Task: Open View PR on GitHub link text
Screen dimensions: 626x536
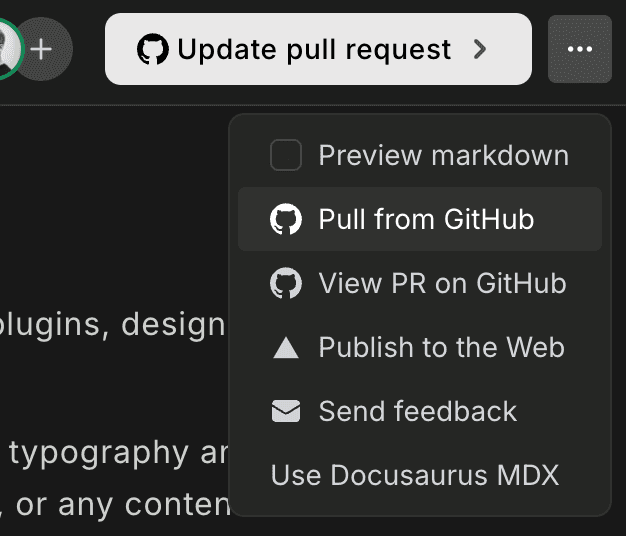Action: (442, 284)
